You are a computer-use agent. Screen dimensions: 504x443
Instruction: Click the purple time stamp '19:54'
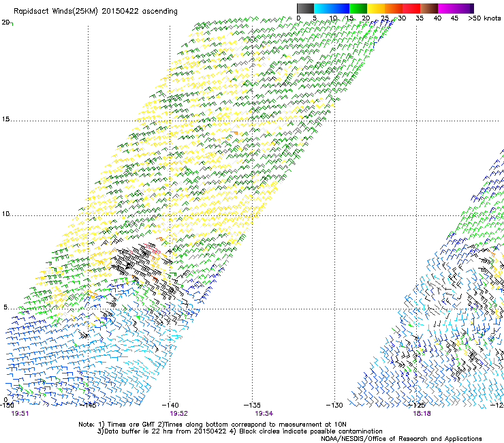(264, 414)
